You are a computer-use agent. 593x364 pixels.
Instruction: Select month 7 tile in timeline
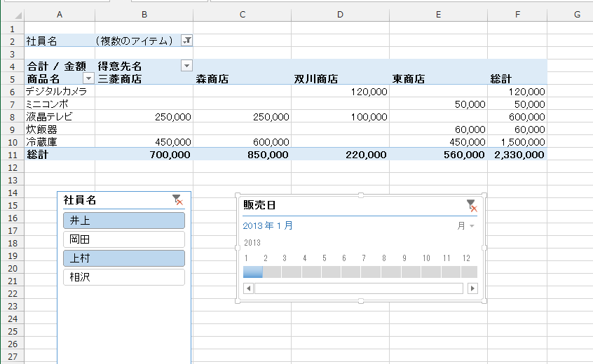371,272
